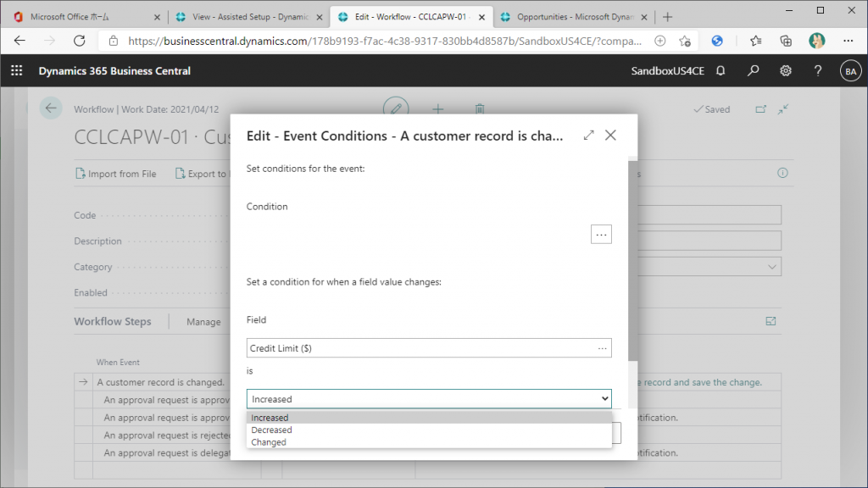This screenshot has width=868, height=488.
Task: Choose Changed from the dropdown list
Action: point(429,442)
